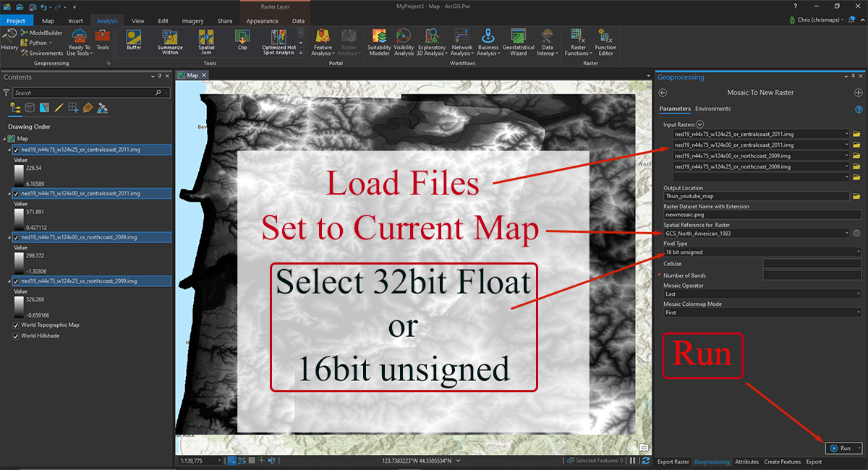
Task: Select List By Selection icon
Action: click(44, 108)
